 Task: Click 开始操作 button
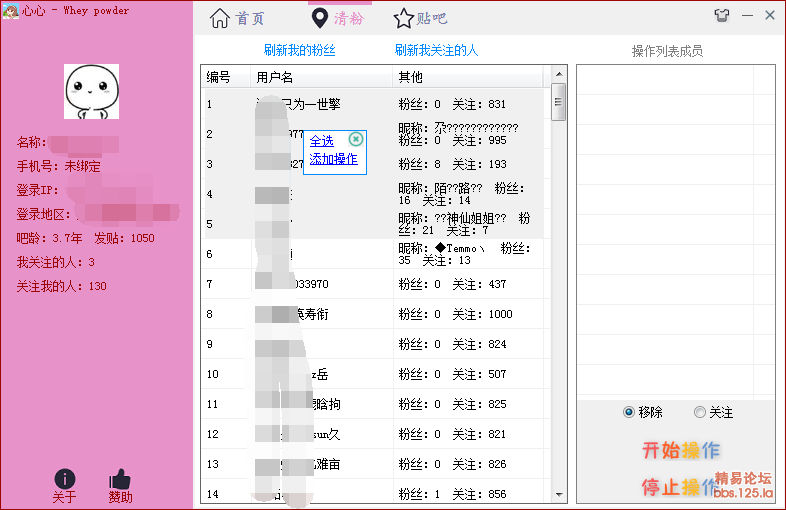(681, 450)
